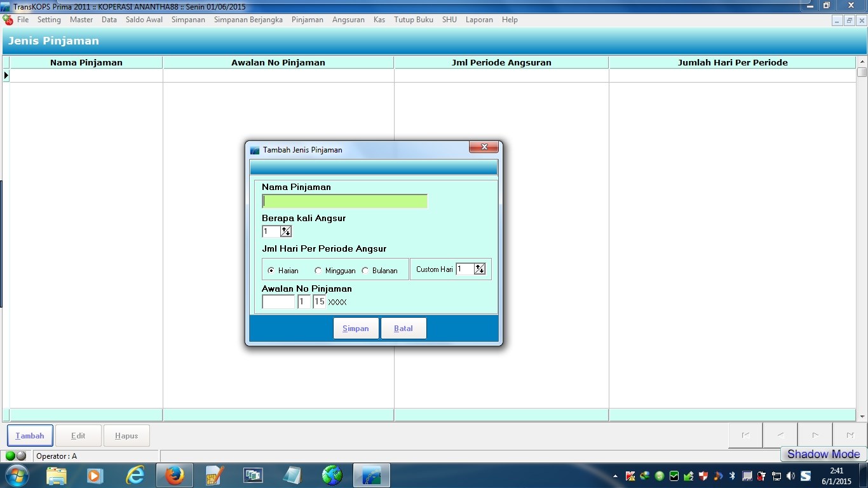The height and width of the screenshot is (488, 868).
Task: Open red-white shield tray icon
Action: (703, 476)
